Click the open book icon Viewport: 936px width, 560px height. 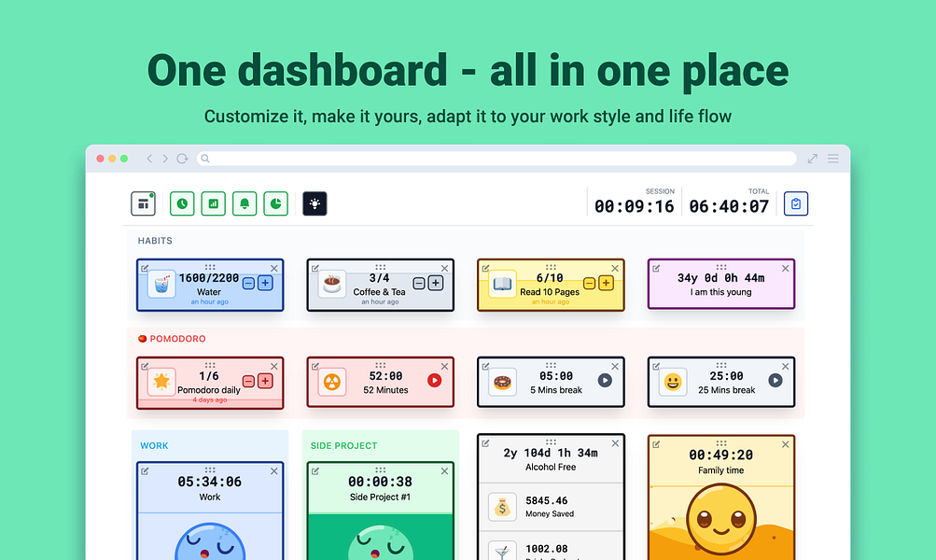click(502, 284)
